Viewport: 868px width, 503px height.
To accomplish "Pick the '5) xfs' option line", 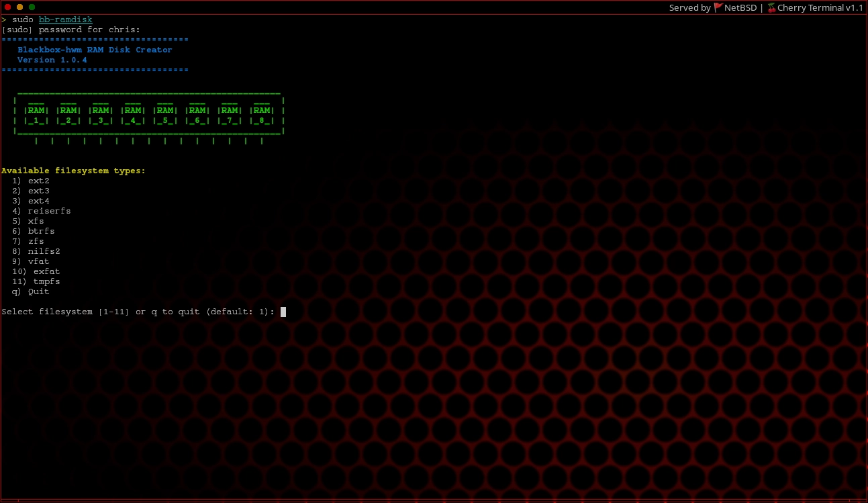I will (28, 221).
